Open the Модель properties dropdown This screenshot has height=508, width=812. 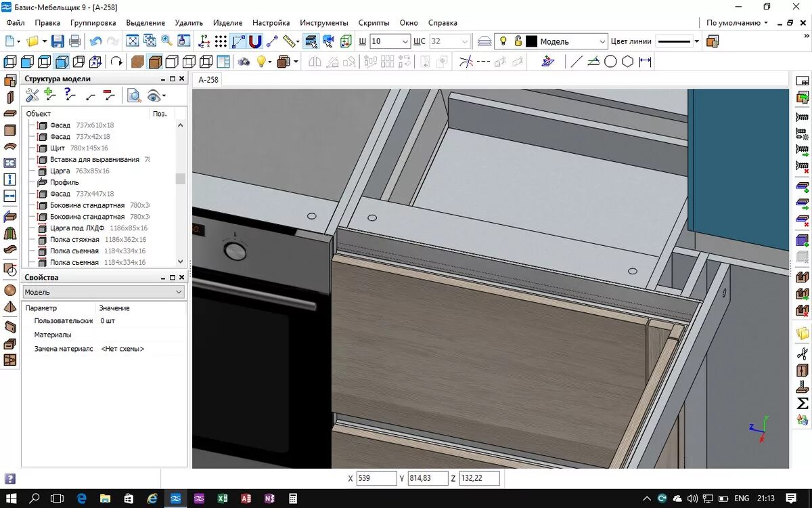click(104, 292)
